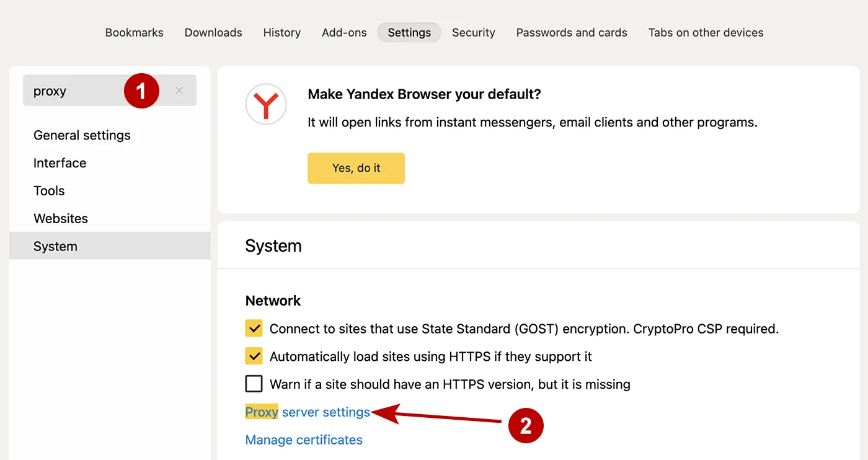Open Proxy server settings
Image resolution: width=868 pixels, height=460 pixels.
307,412
